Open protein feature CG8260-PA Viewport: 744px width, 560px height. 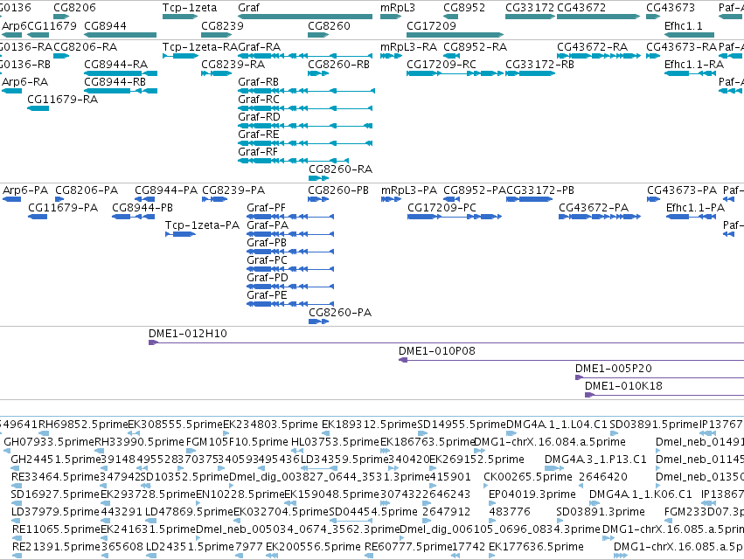(x=319, y=321)
